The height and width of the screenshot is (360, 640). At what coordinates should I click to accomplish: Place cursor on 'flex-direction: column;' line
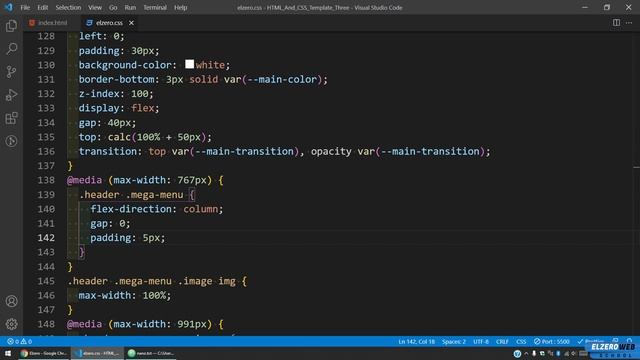(x=157, y=209)
